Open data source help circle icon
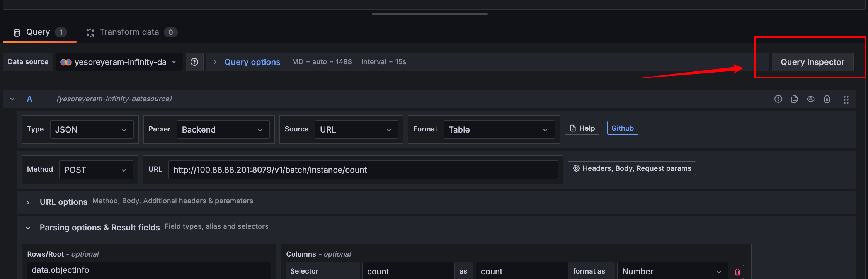 [x=194, y=62]
